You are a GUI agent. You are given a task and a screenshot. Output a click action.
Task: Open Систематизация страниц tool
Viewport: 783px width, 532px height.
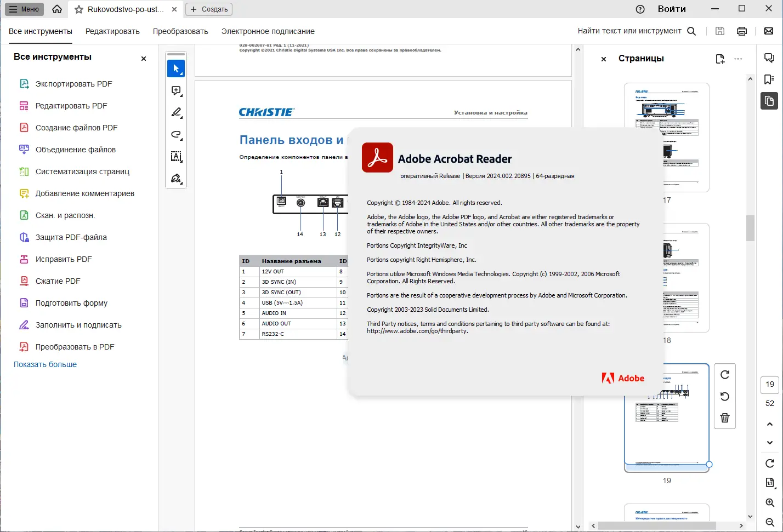(x=82, y=171)
